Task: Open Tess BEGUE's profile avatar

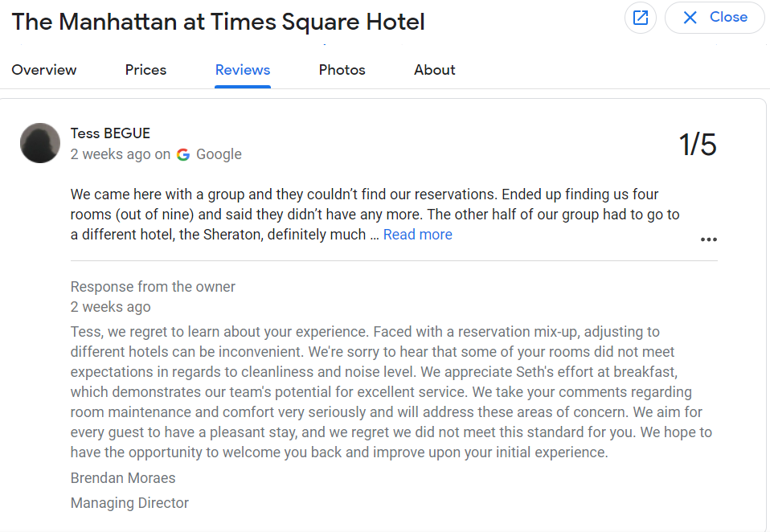Action: (40, 143)
